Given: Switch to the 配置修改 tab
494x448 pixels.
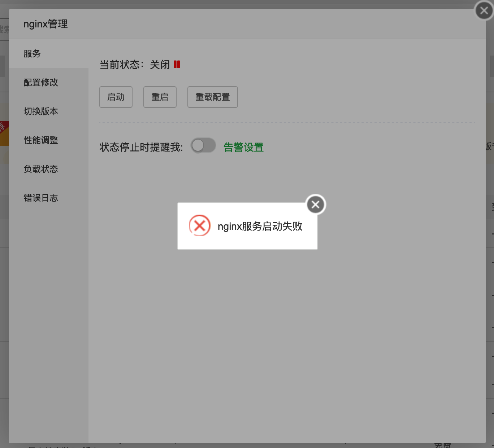Looking at the screenshot, I should (x=49, y=83).
